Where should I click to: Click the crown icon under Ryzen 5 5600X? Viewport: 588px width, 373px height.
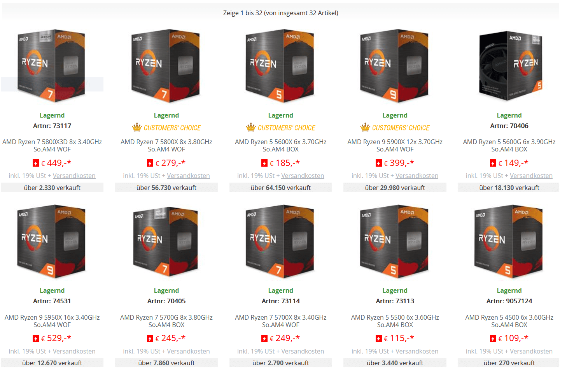click(251, 127)
